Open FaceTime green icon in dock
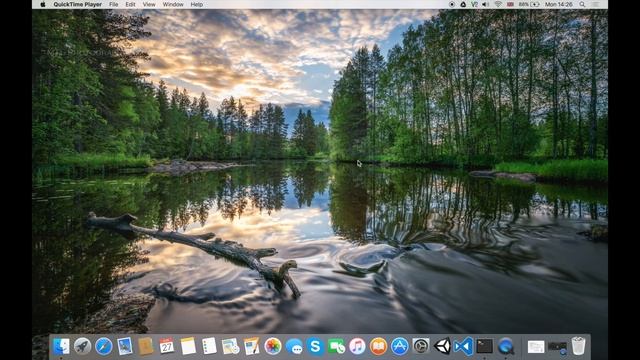640x360 pixels. [336, 347]
